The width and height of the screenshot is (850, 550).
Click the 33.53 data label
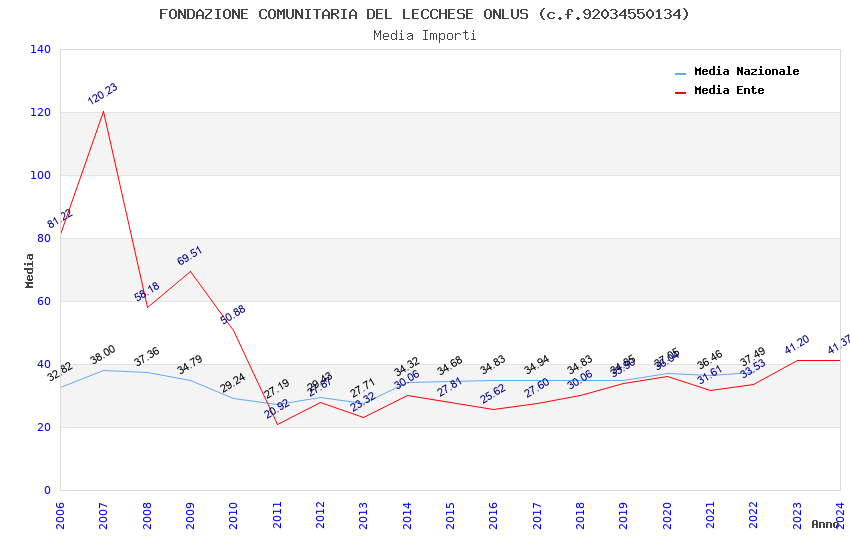[x=753, y=368]
